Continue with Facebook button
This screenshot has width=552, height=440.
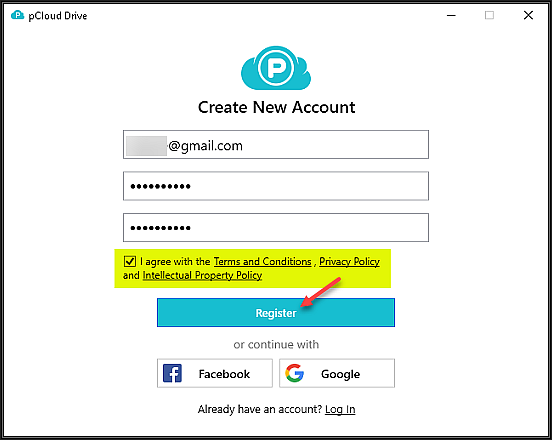[x=215, y=373]
